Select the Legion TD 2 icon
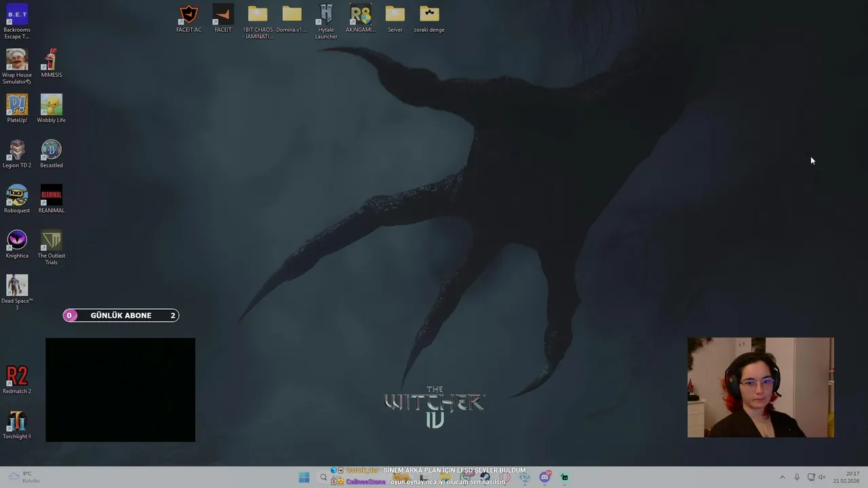 17,153
